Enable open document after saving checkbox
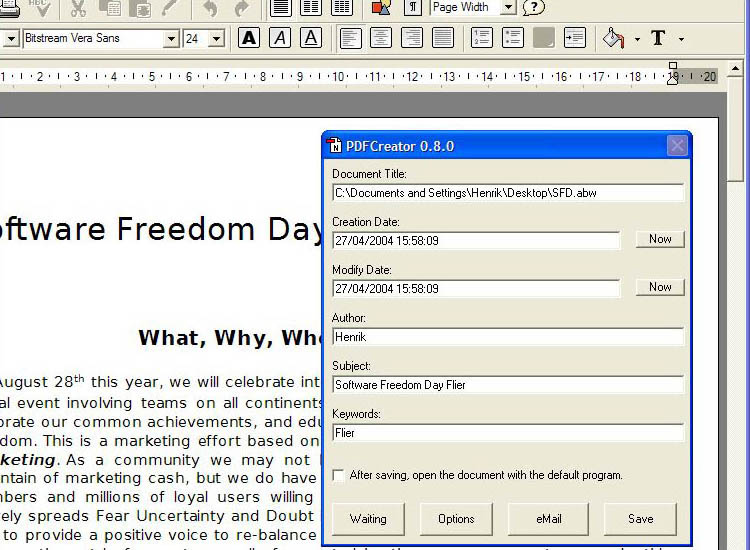Screen dimensions: 750x550 click(338, 476)
